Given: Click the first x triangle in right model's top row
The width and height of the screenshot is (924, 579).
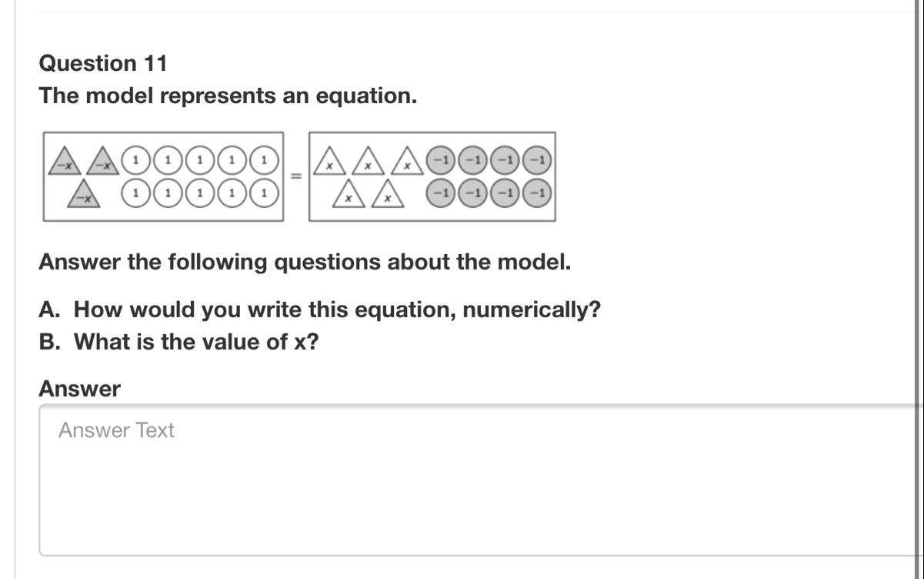Looking at the screenshot, I should [329, 162].
